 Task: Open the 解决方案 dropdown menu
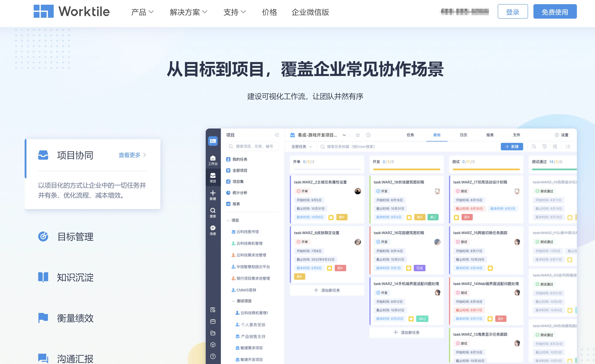click(188, 12)
